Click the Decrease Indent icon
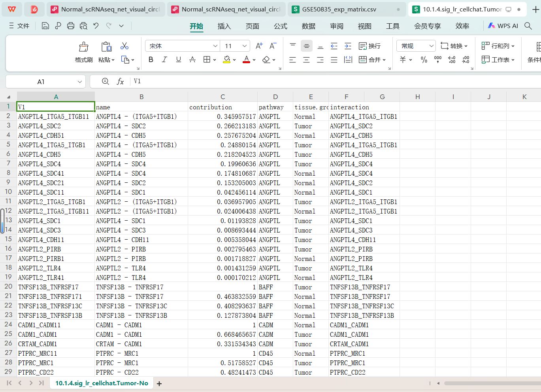The height and width of the screenshot is (392, 541). pos(334,46)
